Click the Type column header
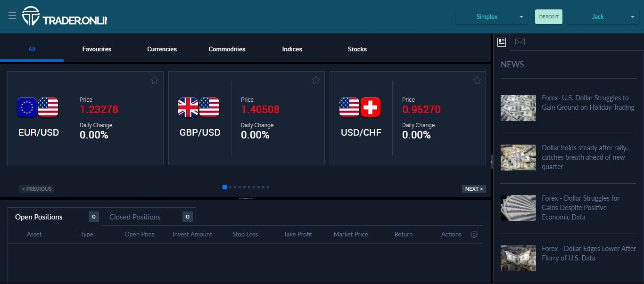644x284 pixels. [87, 234]
